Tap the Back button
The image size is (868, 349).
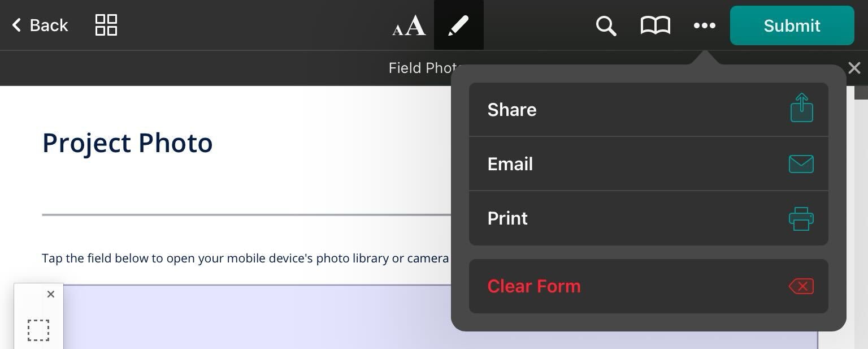tap(40, 25)
